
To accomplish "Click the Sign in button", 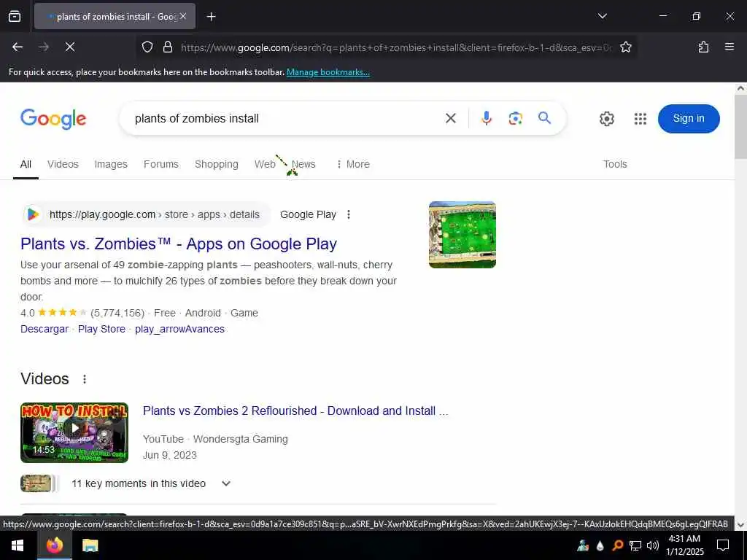I will tap(689, 119).
